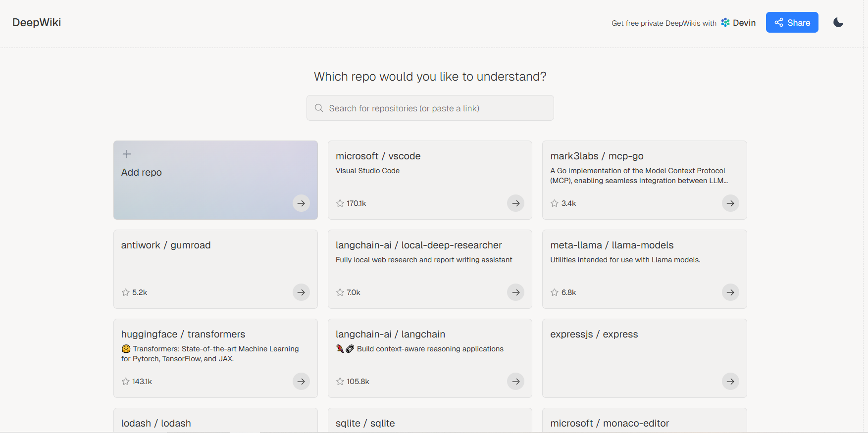Click the 170.1k star count
Screen dimensions: 868x433
[x=357, y=203]
